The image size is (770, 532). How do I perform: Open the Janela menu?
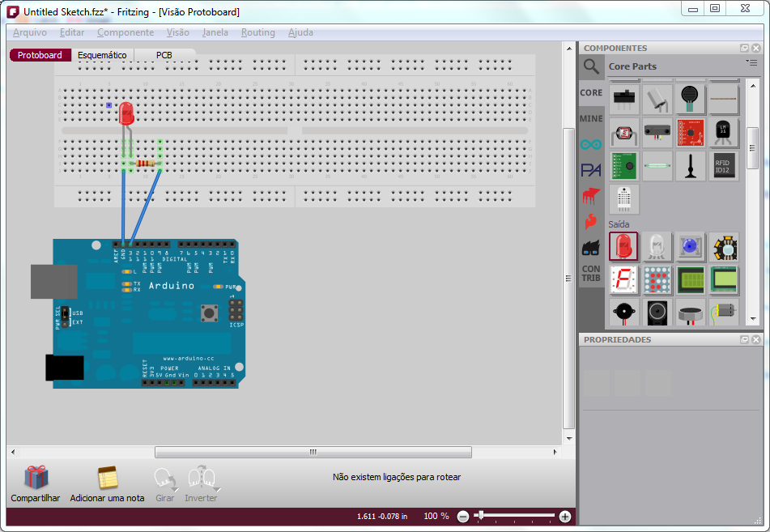(215, 32)
